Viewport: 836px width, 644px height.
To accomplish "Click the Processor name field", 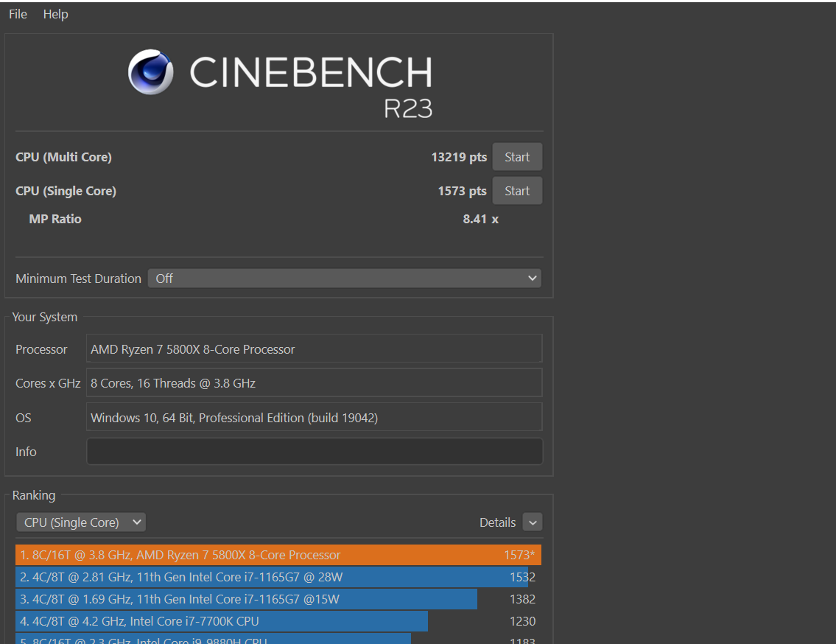I will pyautogui.click(x=314, y=349).
